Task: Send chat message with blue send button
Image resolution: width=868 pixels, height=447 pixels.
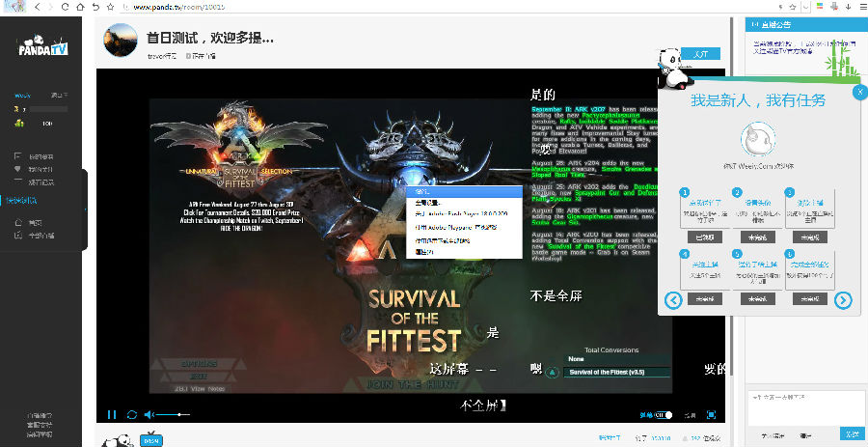Action: [852, 433]
